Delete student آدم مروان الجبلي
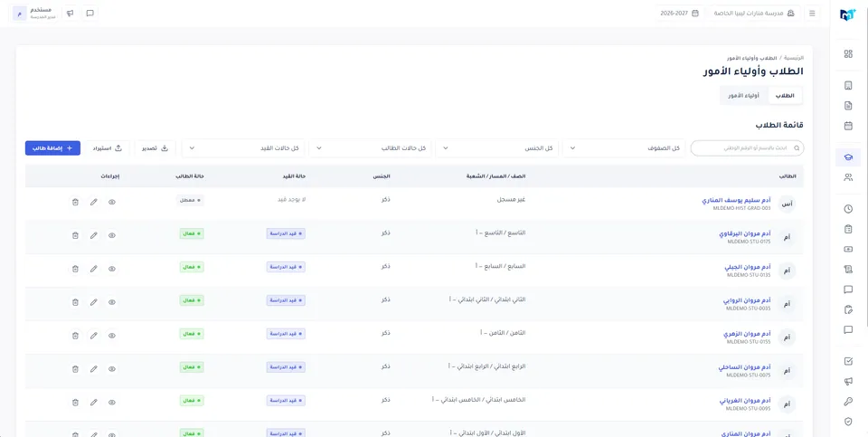The width and height of the screenshot is (868, 437). coord(75,269)
